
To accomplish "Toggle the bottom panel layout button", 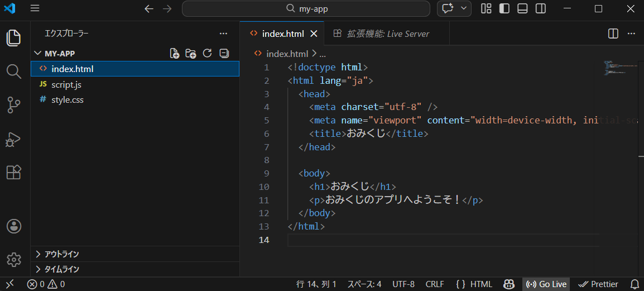I will click(x=522, y=8).
